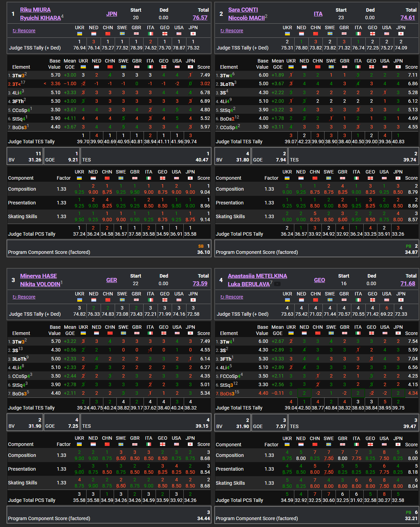Click the Georgia flag above Metelkina/Berulava's Judge TSS Tally
The height and width of the screenshot is (527, 420).
pos(372,300)
